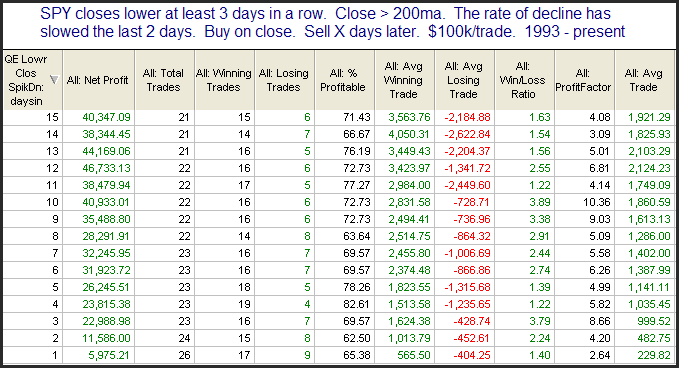Click win/loss ratio 3.89
Screen dimensions: 679x368
point(540,202)
